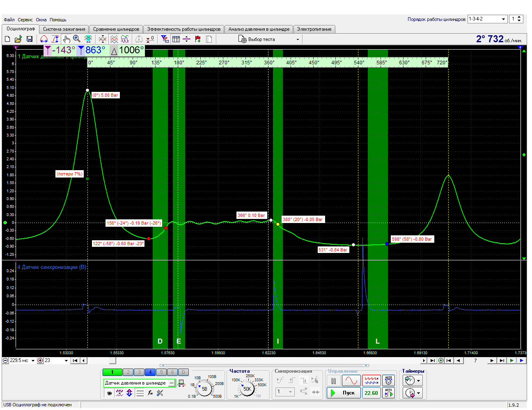Select channel 5 button
Image resolution: width=532 pixels, height=410 pixels.
tap(161, 372)
